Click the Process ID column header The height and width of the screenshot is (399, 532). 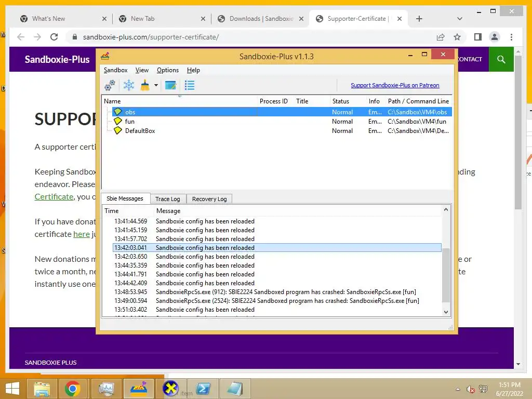click(x=273, y=101)
